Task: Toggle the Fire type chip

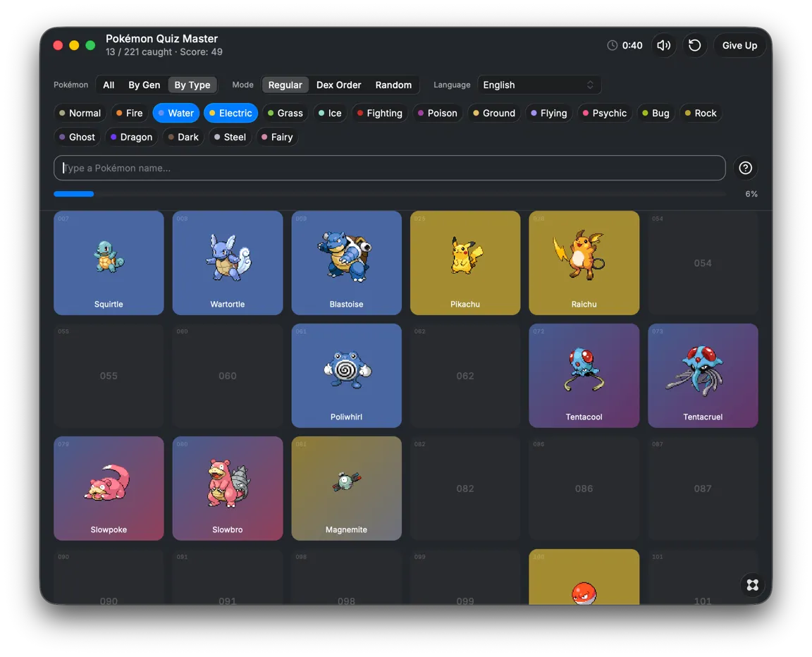Action: click(x=130, y=113)
